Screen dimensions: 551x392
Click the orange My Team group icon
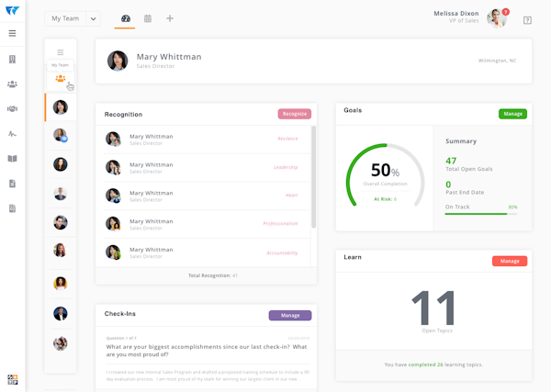[x=61, y=78]
